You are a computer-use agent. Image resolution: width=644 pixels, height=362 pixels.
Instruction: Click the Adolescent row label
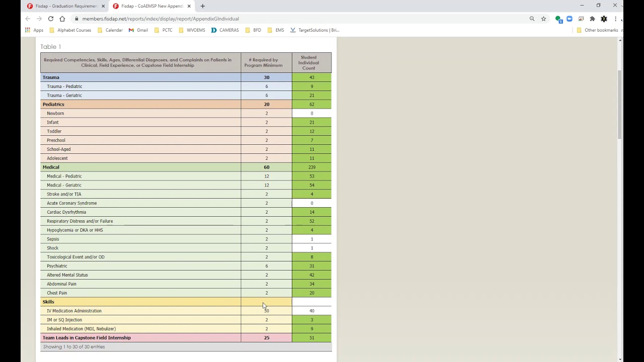[x=57, y=158]
